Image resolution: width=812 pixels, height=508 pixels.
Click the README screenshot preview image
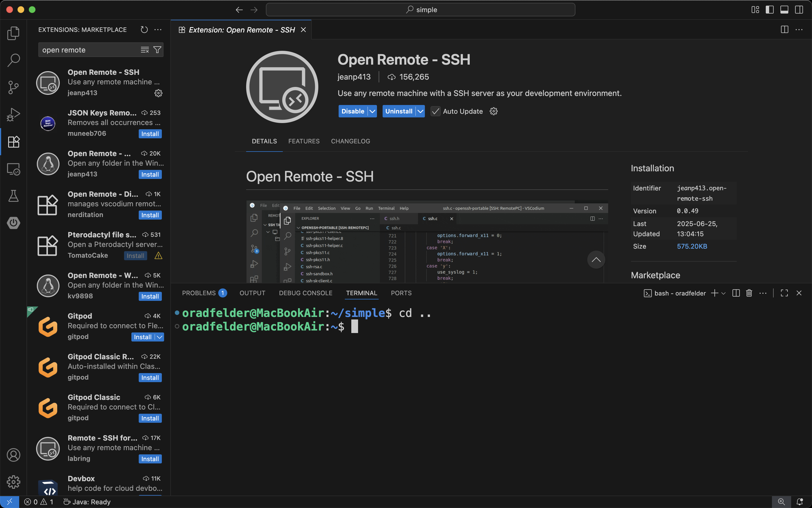click(427, 242)
